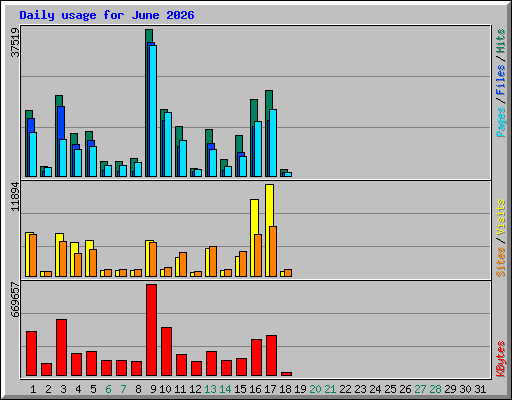Click day 28 weekend label on x-axis
This screenshot has width=512, height=400.
tap(435, 389)
